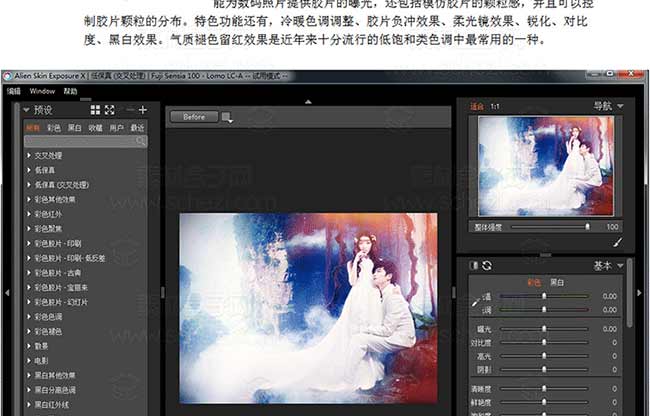Expand the 彩色红外 preset group
The width and height of the screenshot is (650, 416).
[x=29, y=214]
